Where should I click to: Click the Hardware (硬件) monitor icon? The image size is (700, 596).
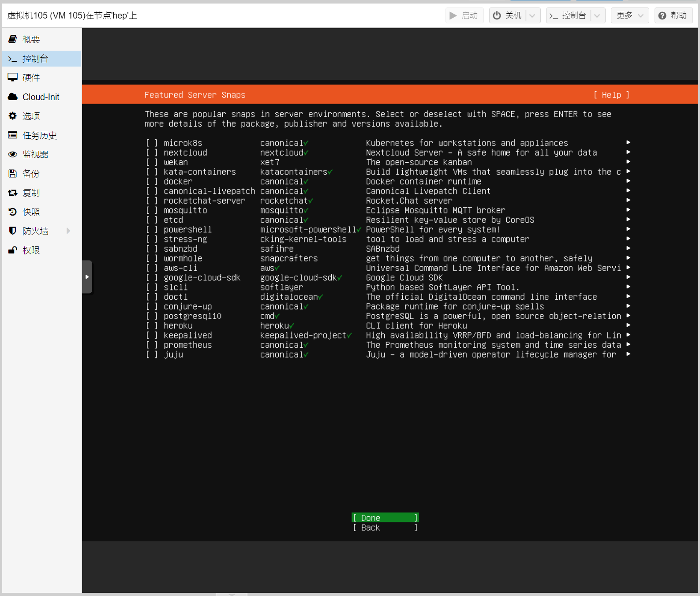13,78
